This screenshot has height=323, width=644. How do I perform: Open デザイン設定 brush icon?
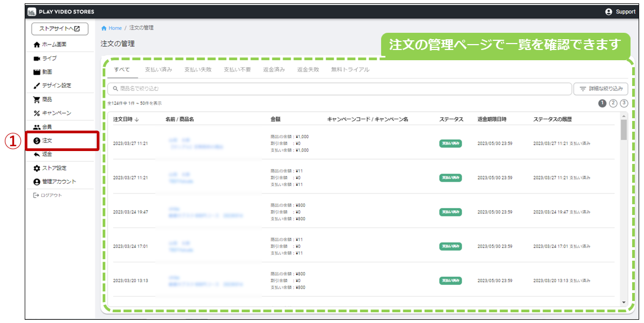pyautogui.click(x=37, y=85)
